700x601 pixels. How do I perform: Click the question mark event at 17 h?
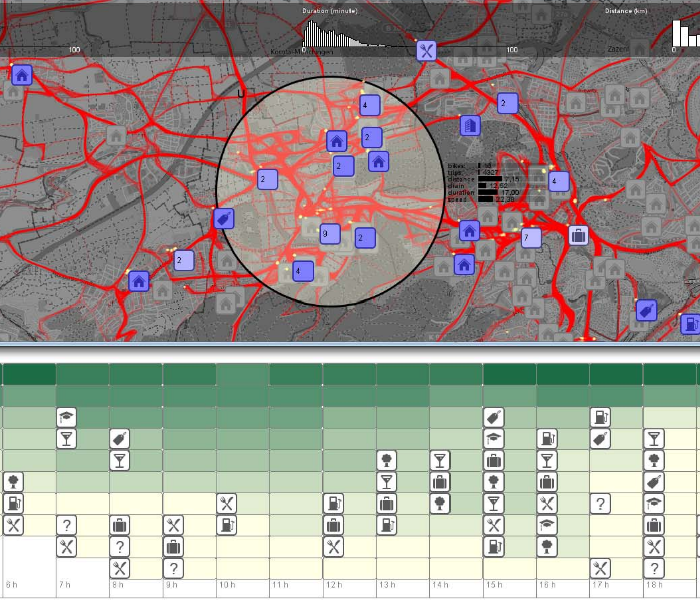point(601,503)
